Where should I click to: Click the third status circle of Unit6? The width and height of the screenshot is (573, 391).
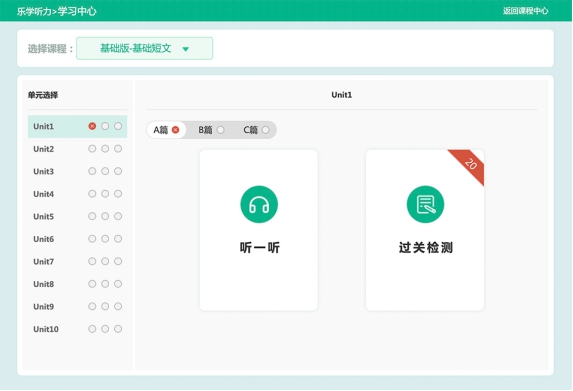pos(118,239)
